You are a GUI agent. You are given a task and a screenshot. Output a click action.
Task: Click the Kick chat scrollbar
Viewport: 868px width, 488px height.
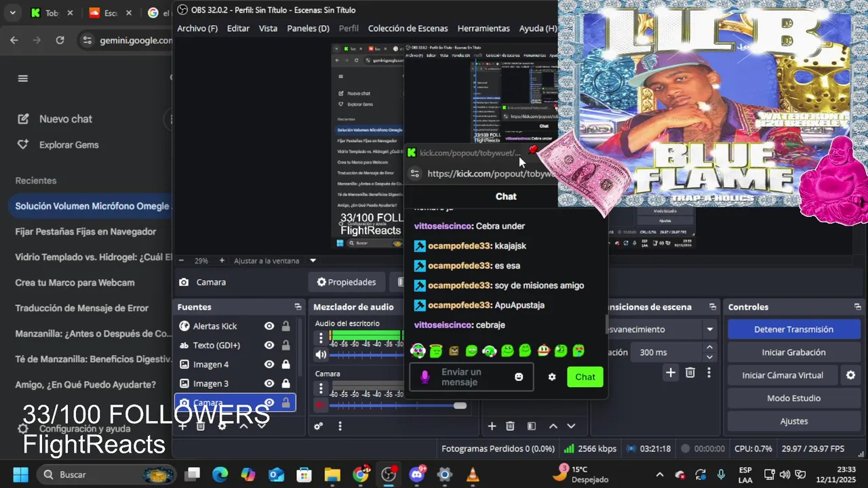pyautogui.click(x=606, y=324)
